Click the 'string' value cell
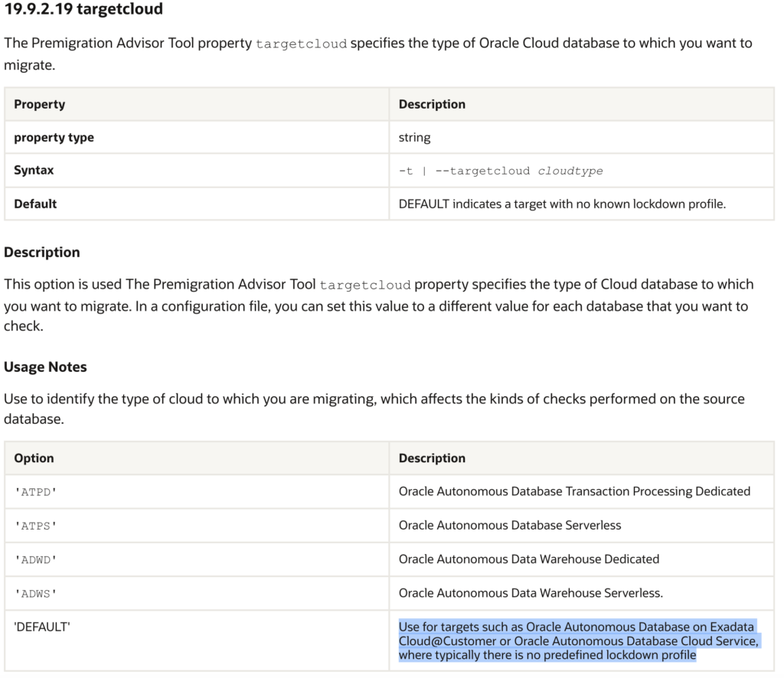The width and height of the screenshot is (784, 678). pyautogui.click(x=414, y=138)
